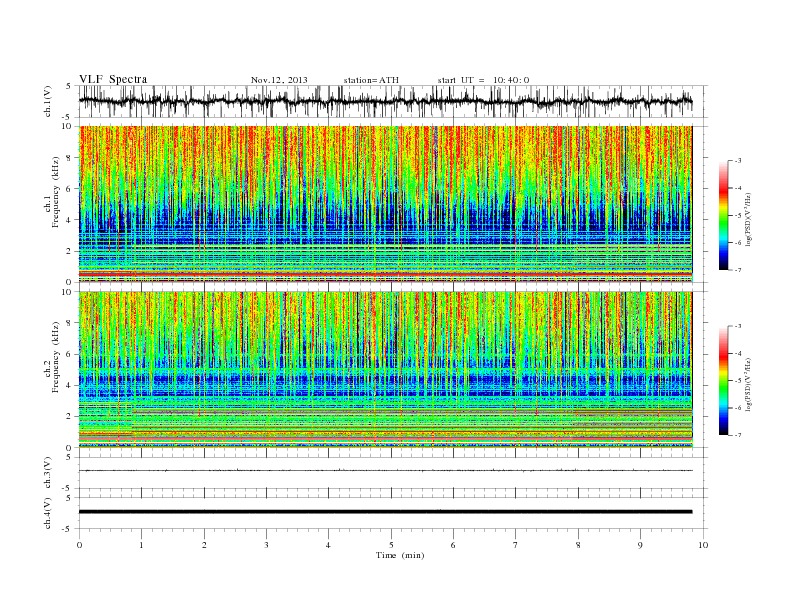Click the "Nov.12, 2013" date text
This screenshot has height=612, width=792.
pyautogui.click(x=279, y=80)
